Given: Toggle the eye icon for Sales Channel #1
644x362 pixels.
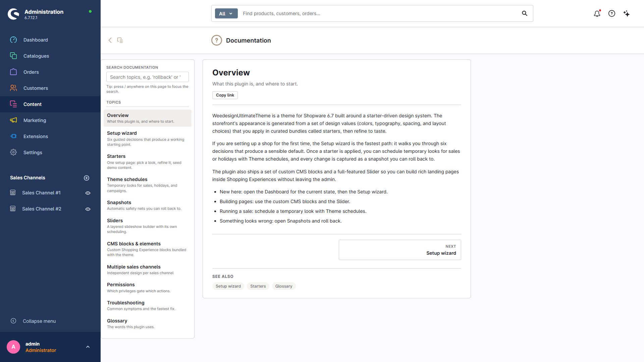Looking at the screenshot, I should [88, 193].
